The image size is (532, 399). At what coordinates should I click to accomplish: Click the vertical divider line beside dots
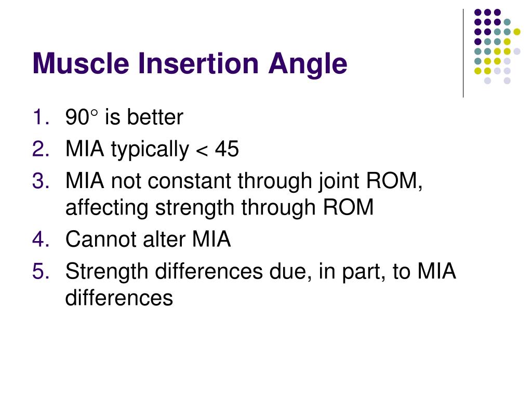click(x=463, y=54)
